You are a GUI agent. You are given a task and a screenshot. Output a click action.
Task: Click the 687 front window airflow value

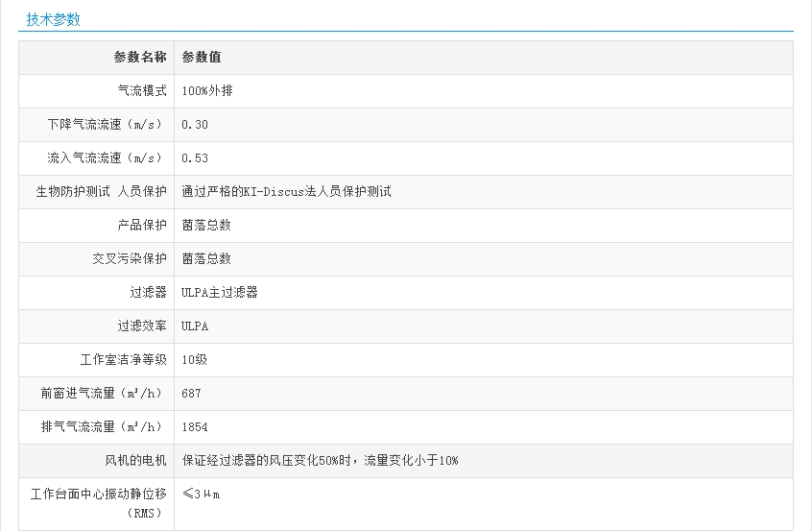coord(192,394)
